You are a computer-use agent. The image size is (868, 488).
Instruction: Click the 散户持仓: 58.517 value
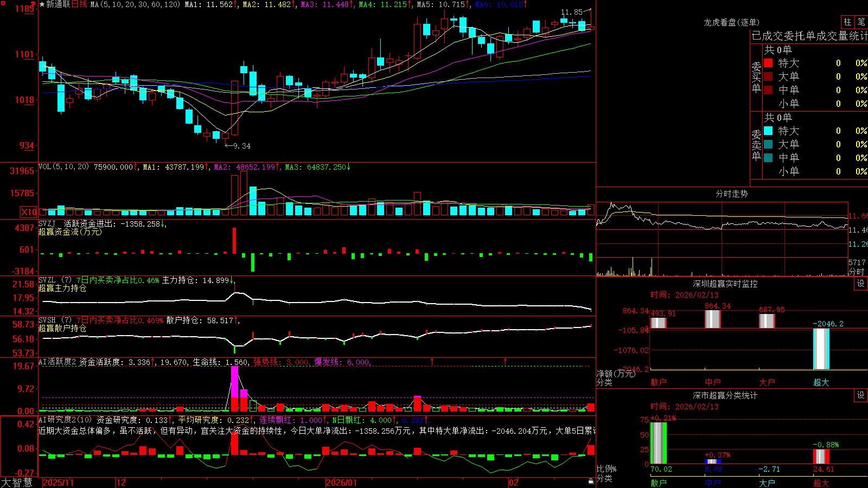pos(200,320)
